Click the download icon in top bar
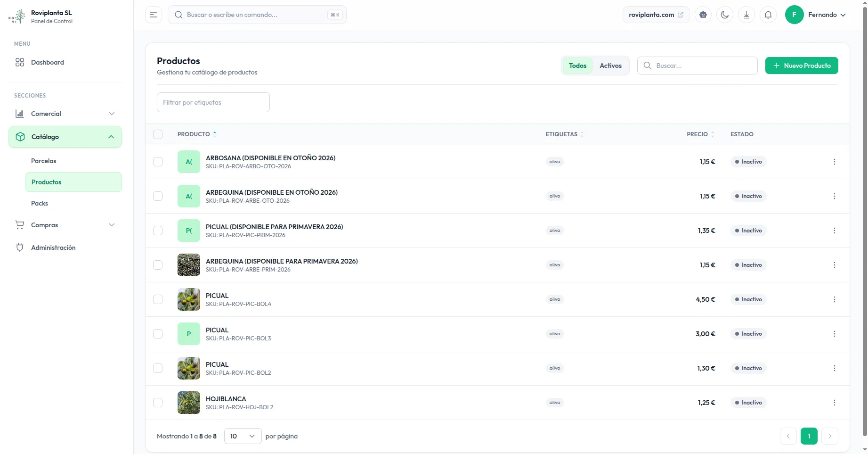Screen dimensions: 868x454 [746, 15]
